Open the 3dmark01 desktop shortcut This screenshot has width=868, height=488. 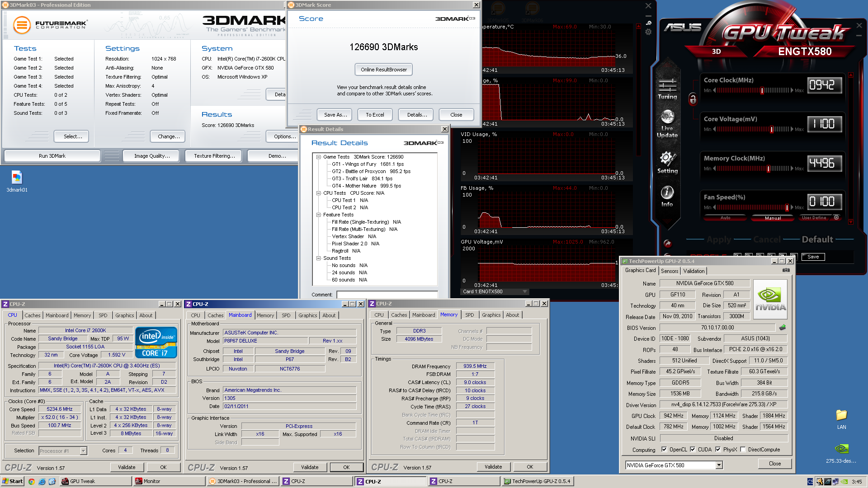pyautogui.click(x=17, y=181)
